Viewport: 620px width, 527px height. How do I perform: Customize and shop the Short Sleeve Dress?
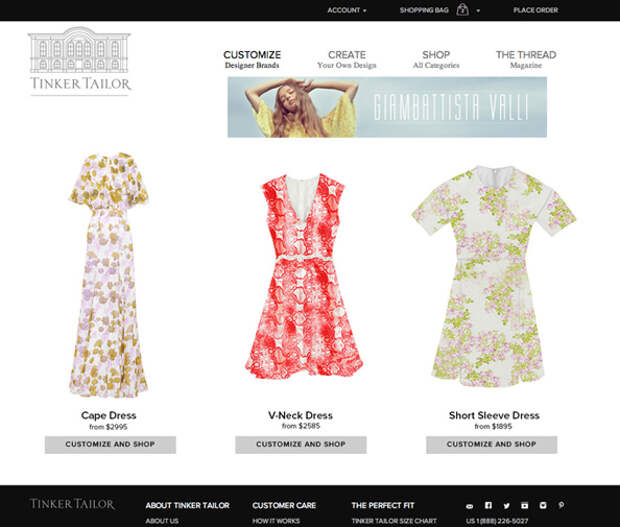(491, 444)
